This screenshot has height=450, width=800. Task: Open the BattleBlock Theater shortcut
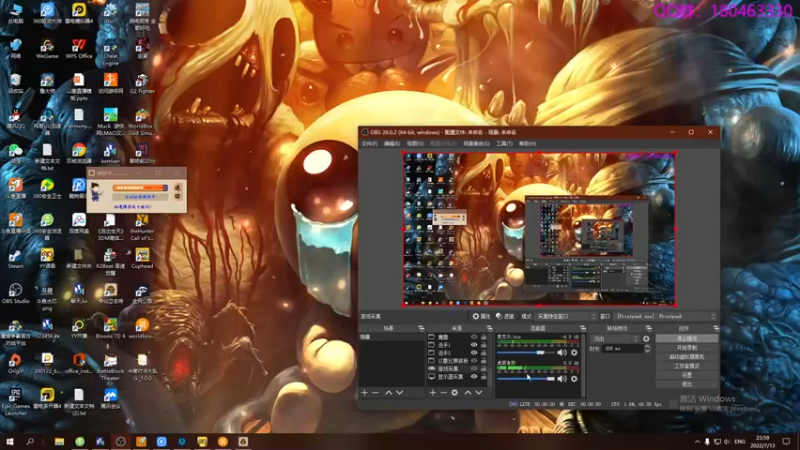click(110, 366)
